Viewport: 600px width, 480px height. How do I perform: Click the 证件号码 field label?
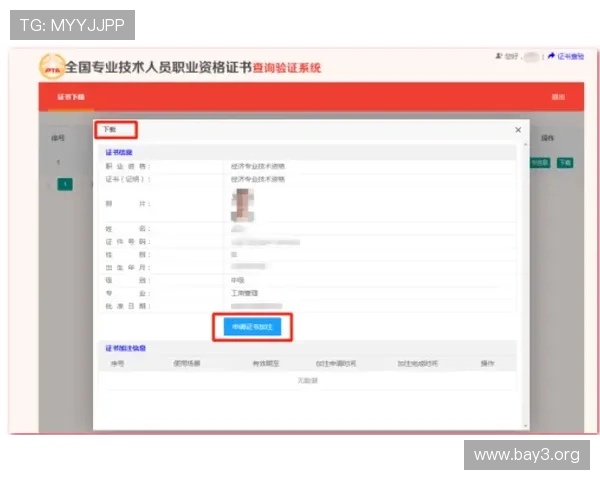(128, 242)
